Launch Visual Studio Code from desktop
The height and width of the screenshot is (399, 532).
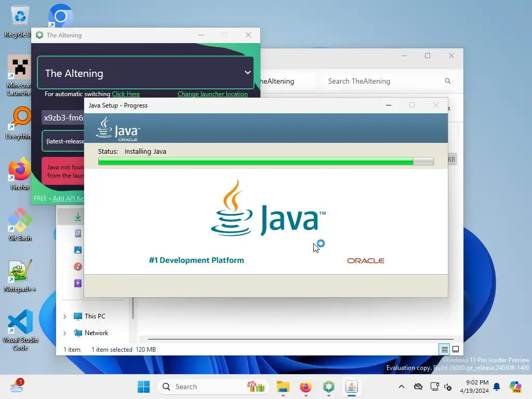(x=20, y=330)
